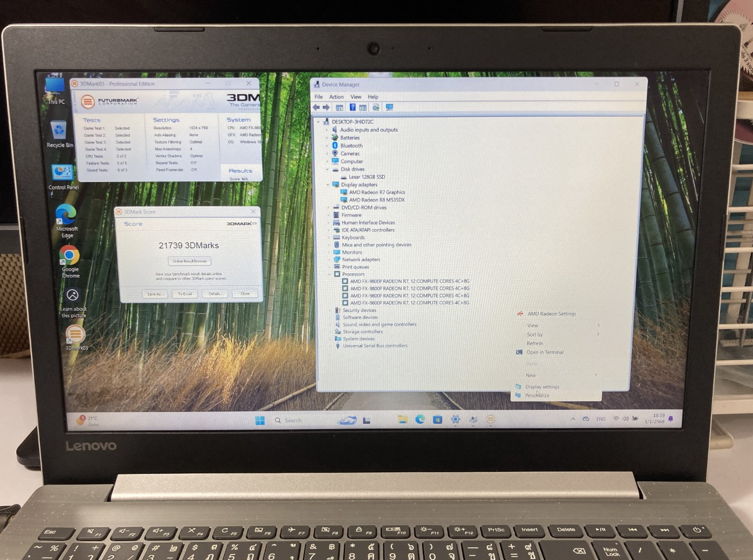Choose Display settings from the context menu

(542, 387)
